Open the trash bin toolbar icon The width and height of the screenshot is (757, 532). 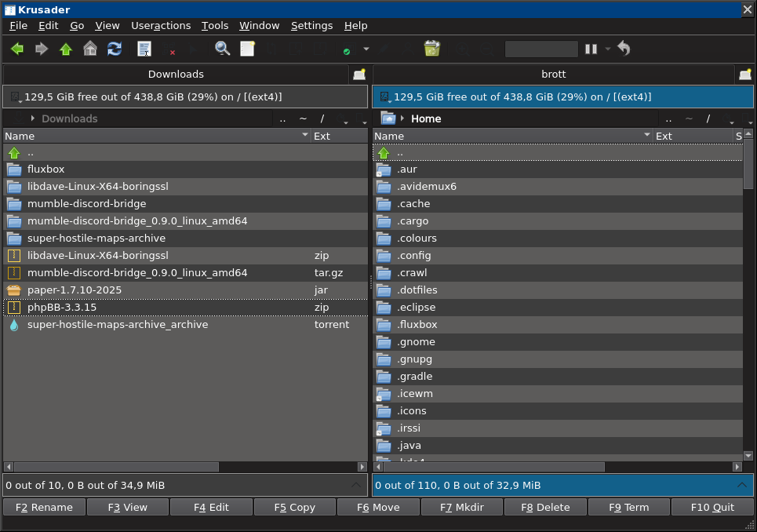[x=432, y=49]
